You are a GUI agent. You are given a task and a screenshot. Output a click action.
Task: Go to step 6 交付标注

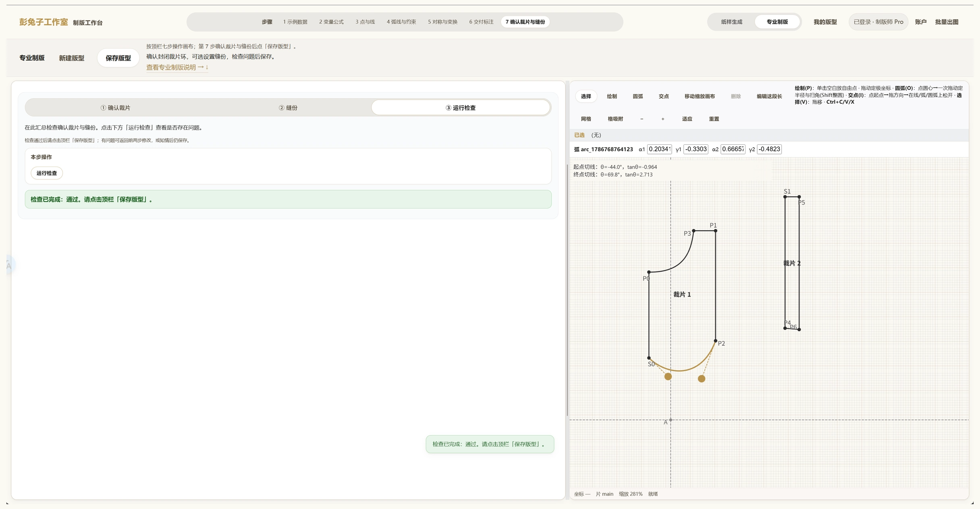(481, 22)
